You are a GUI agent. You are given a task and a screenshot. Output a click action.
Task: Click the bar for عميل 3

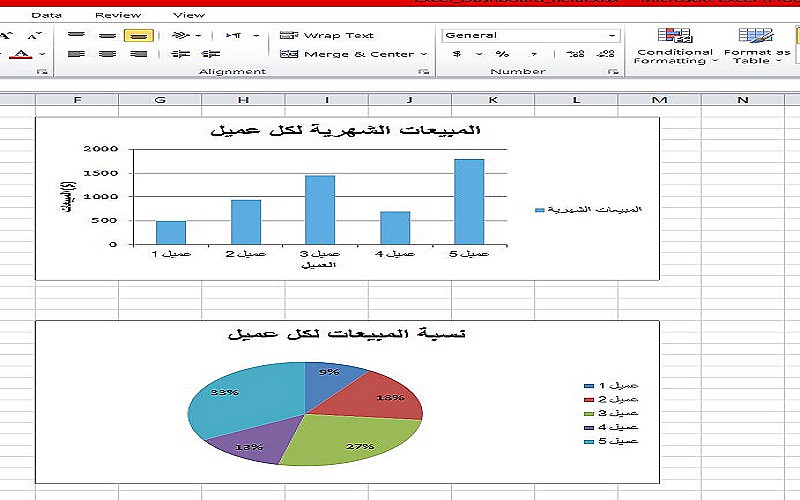320,210
